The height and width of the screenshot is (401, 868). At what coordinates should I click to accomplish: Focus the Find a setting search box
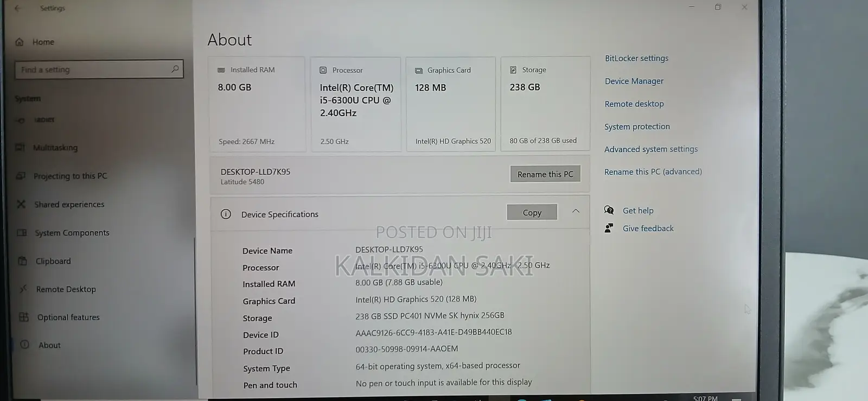[x=99, y=69]
